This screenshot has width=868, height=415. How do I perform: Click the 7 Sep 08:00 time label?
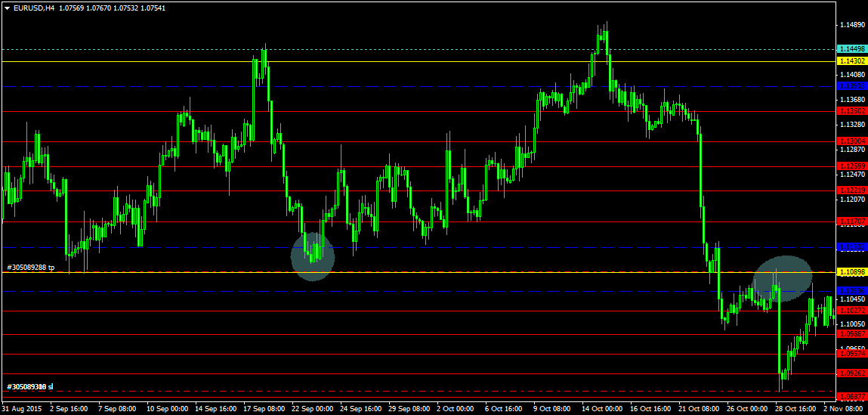tap(118, 409)
